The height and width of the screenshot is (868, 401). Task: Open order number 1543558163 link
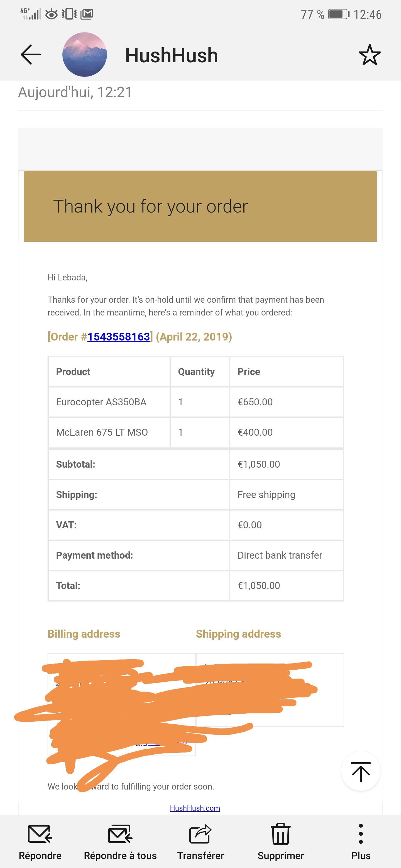(x=119, y=337)
